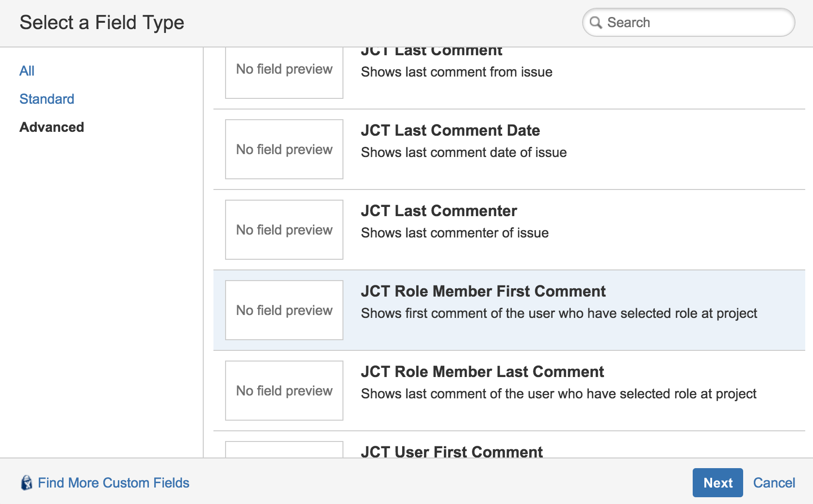Click the preview box for JCT Last Comment Date
The height and width of the screenshot is (504, 813).
[x=284, y=149]
